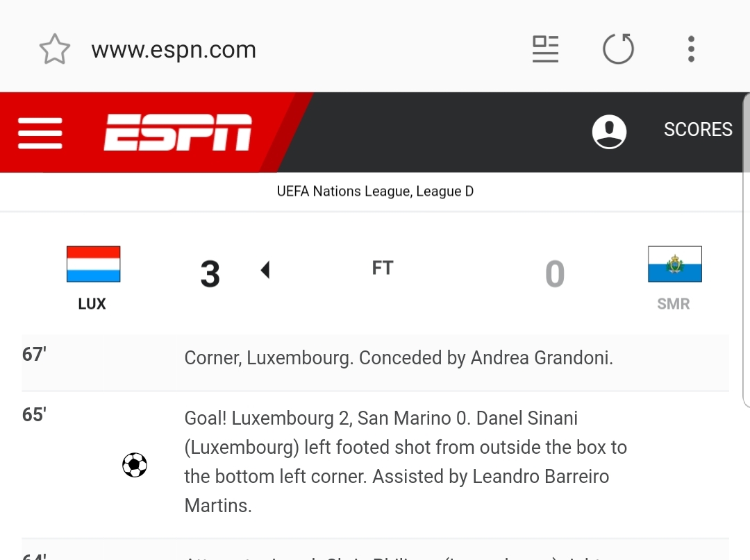Open the reader view icon

tap(545, 49)
